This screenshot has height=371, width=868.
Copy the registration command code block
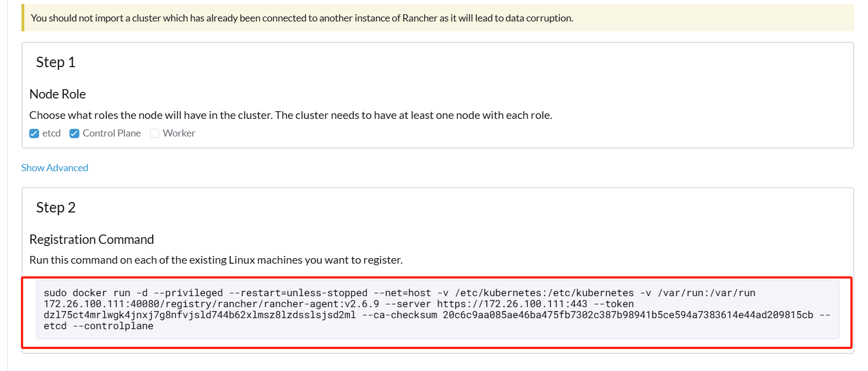click(x=438, y=309)
